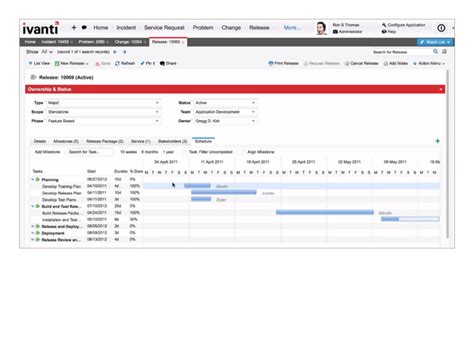Open the Problem menu

[x=203, y=28]
